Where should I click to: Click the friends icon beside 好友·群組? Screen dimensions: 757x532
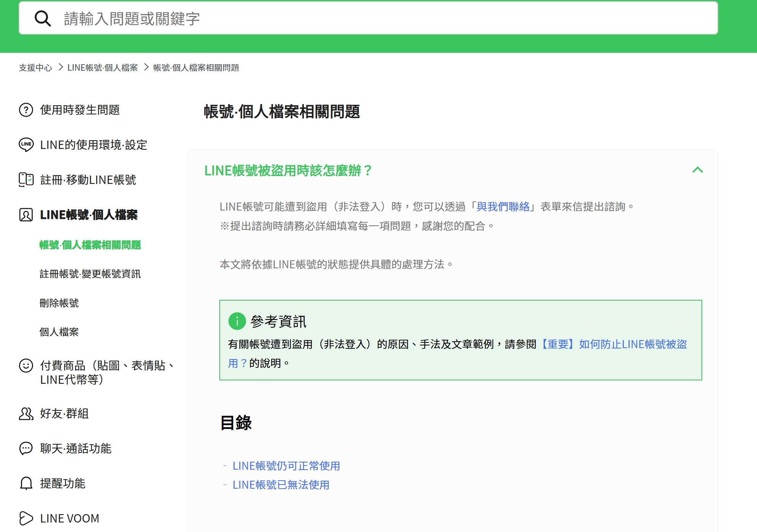click(x=26, y=413)
